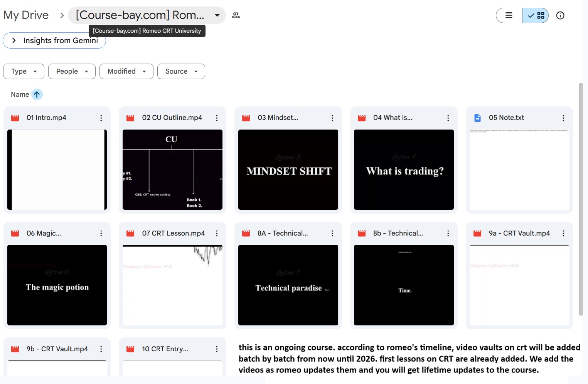Open more actions for 8b - Technical file
The width and height of the screenshot is (588, 384).
pos(448,233)
